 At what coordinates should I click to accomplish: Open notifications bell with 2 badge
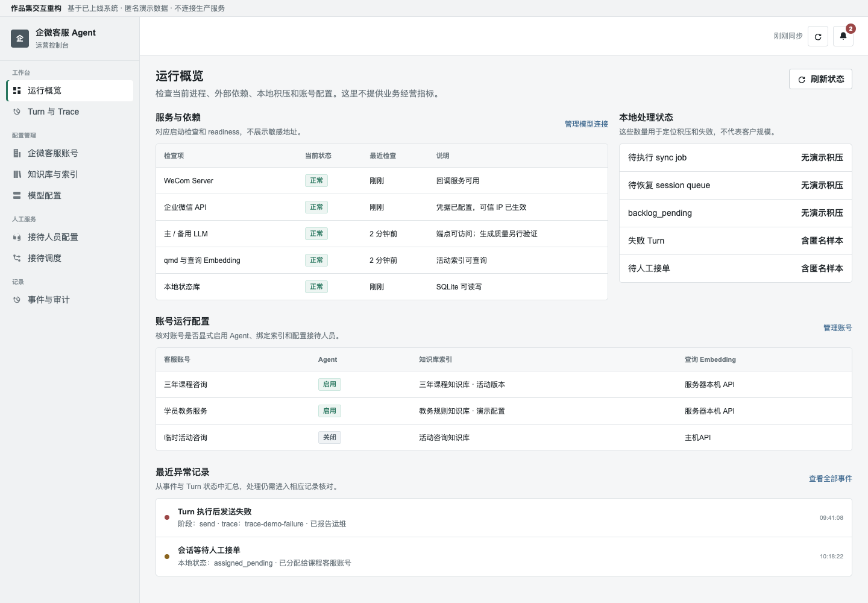[x=843, y=36]
